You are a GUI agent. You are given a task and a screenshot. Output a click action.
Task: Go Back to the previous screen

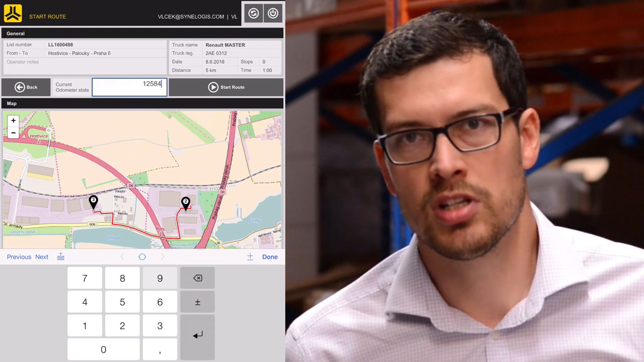(26, 87)
